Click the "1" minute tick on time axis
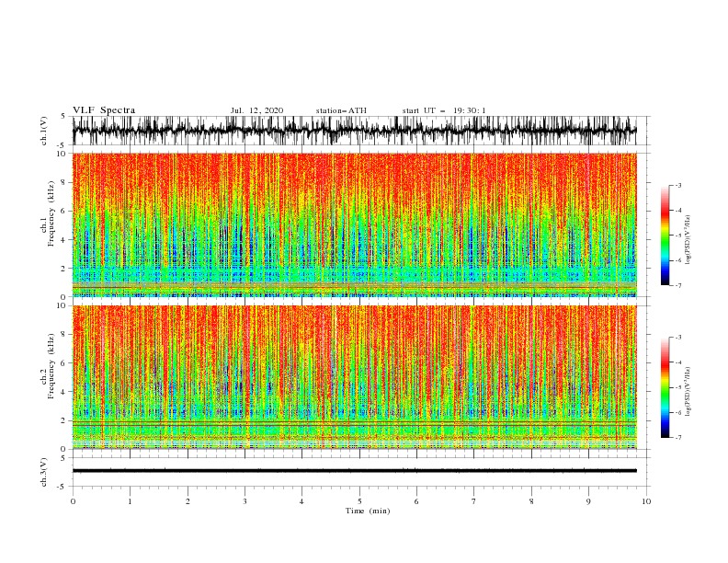This screenshot has height=563, width=728. [x=130, y=501]
